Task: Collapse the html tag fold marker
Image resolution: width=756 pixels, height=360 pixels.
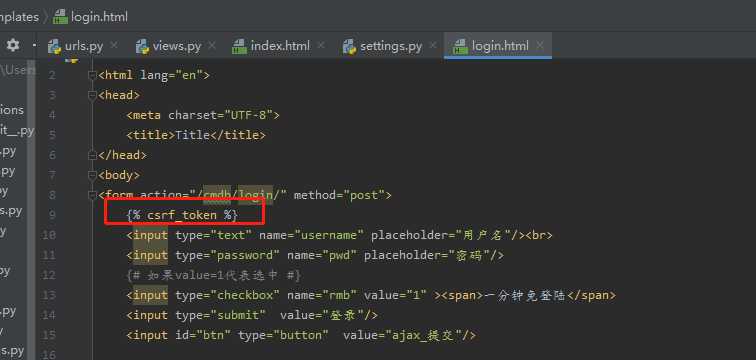Action: coord(92,75)
